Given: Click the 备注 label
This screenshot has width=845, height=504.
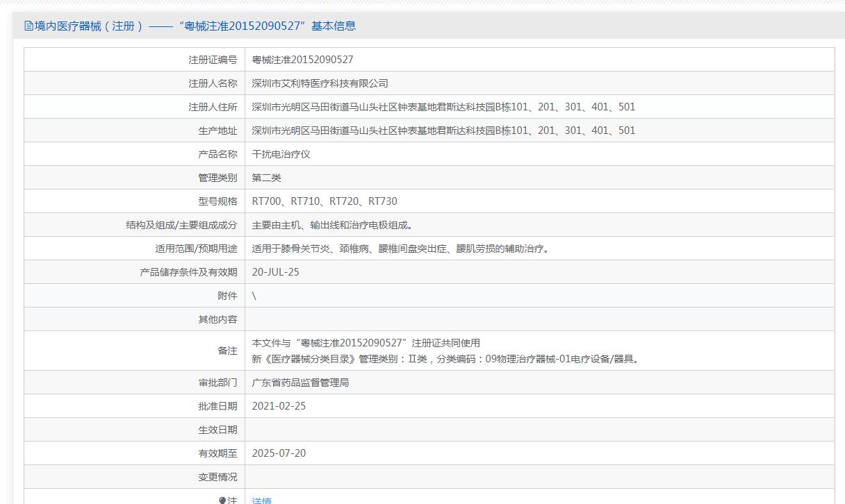Looking at the screenshot, I should point(227,351).
